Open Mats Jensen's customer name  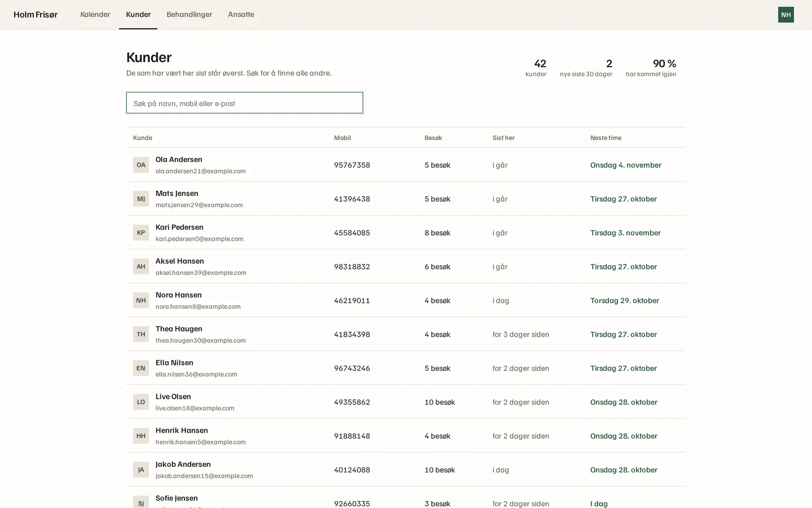[177, 193]
